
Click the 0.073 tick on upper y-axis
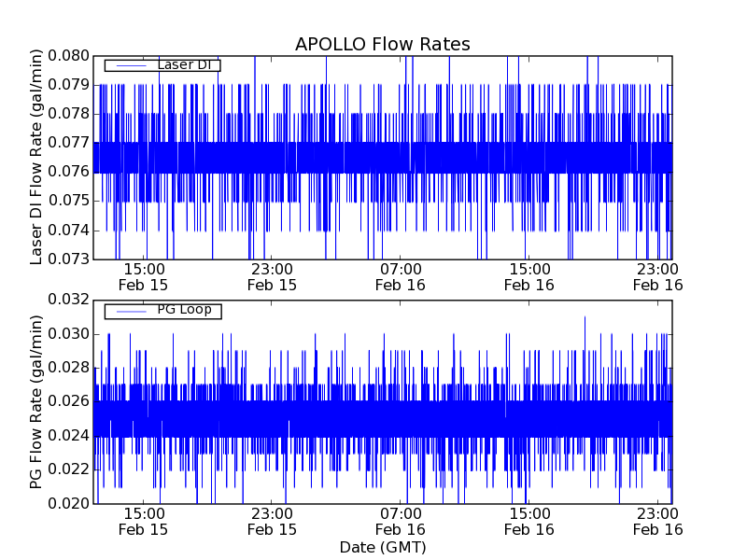(x=67, y=259)
